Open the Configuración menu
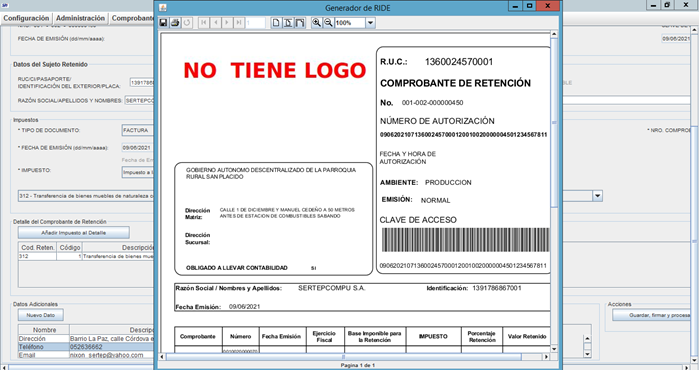The width and height of the screenshot is (699, 370). (x=26, y=18)
